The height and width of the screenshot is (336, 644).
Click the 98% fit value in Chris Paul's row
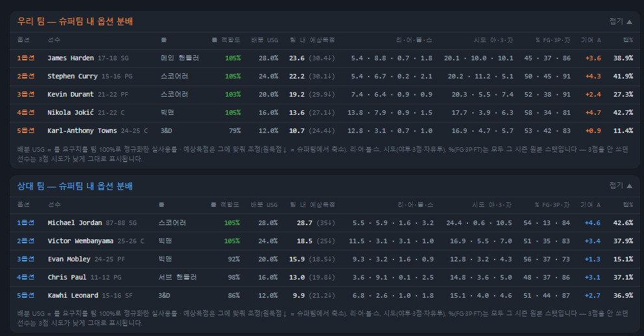click(x=234, y=278)
